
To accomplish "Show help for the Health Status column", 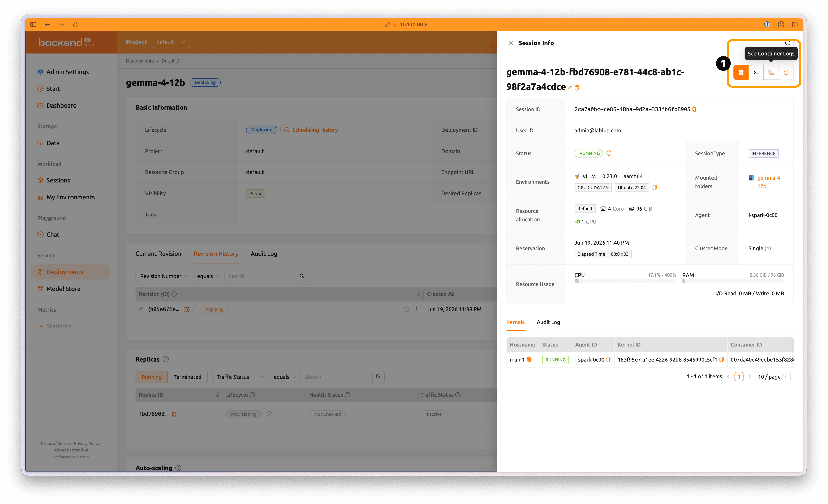I will tap(347, 395).
